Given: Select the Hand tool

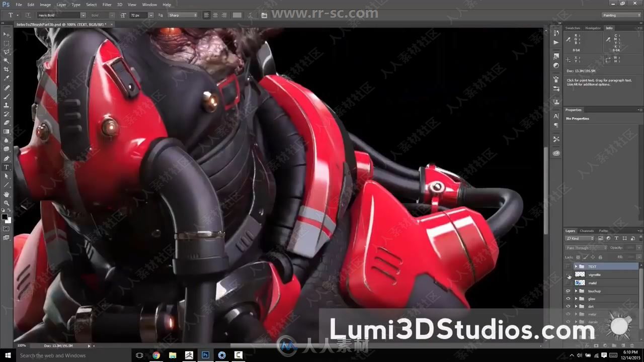Looking at the screenshot, I should (x=7, y=194).
